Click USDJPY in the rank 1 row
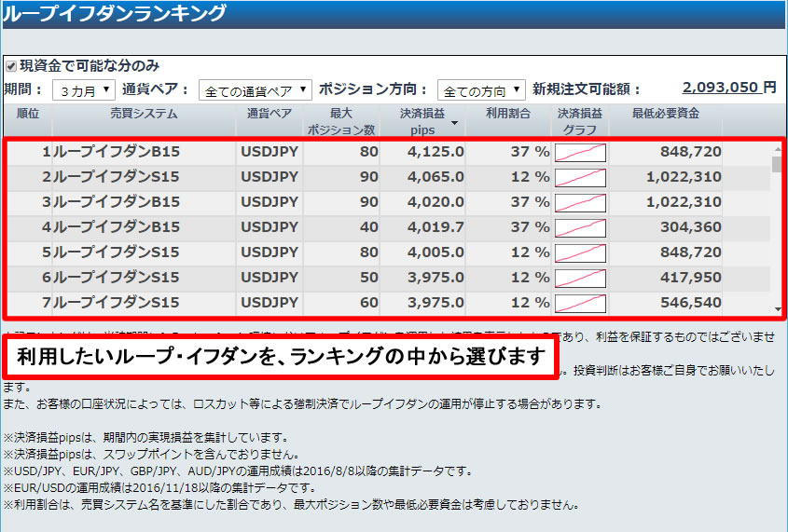 (x=270, y=152)
